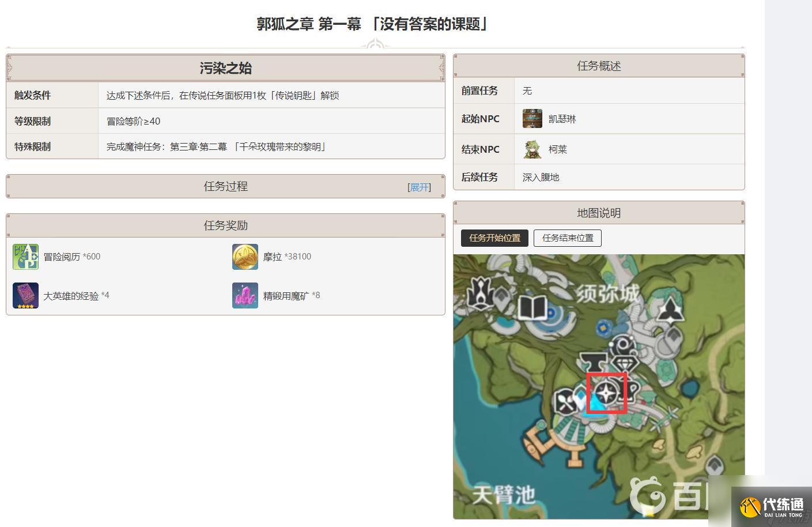This screenshot has width=812, height=527.
Task: Switch to 任务结束位置 map tab
Action: click(567, 238)
